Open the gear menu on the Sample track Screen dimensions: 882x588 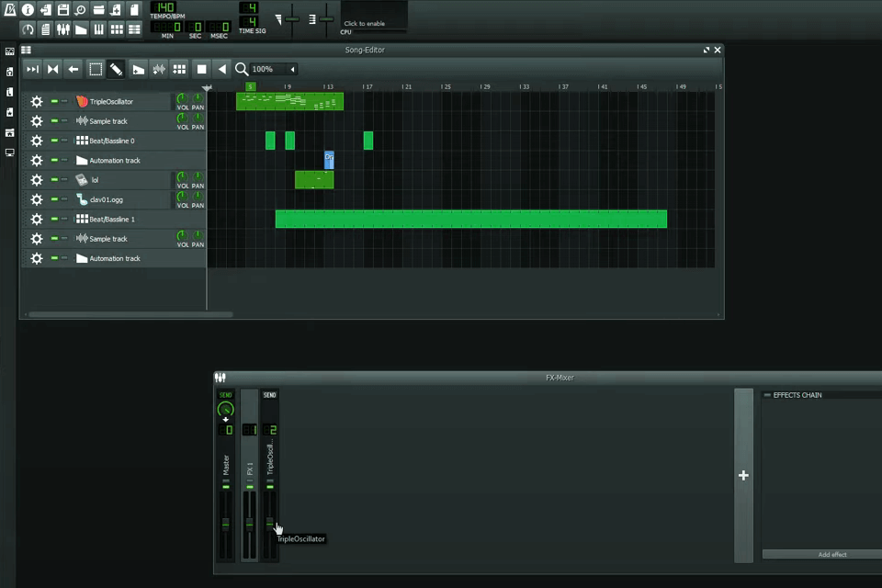coord(36,120)
